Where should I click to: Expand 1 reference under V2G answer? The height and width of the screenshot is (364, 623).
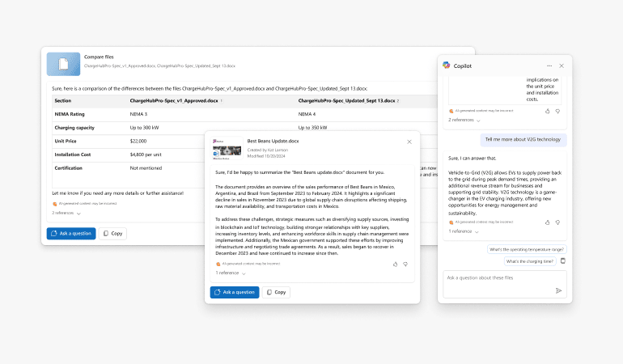(464, 231)
